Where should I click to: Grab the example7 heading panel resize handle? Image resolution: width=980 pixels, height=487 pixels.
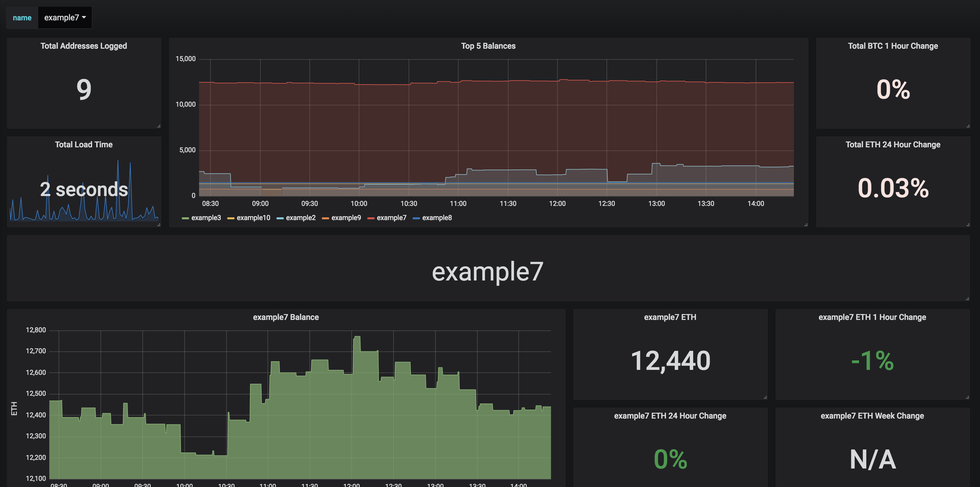pyautogui.click(x=967, y=299)
